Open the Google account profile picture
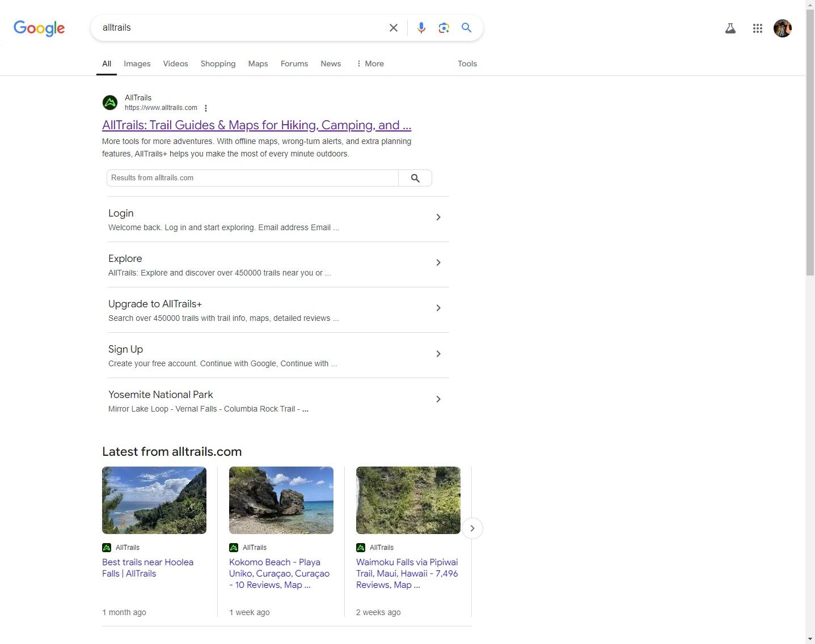This screenshot has height=644, width=815. click(783, 28)
